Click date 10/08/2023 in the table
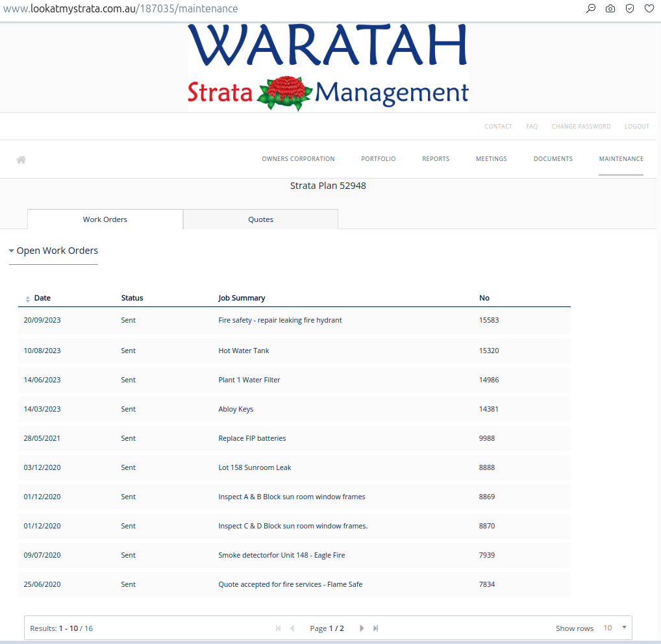661x644 pixels. pyautogui.click(x=42, y=351)
